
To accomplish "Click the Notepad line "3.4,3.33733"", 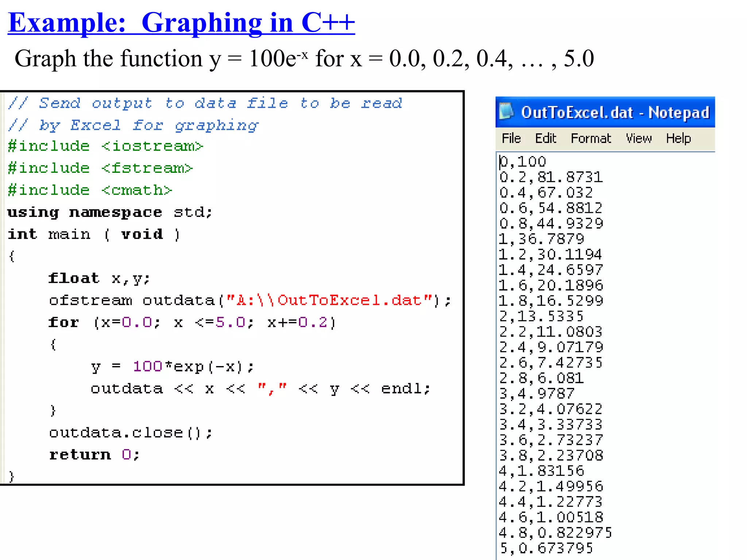I will coord(551,425).
